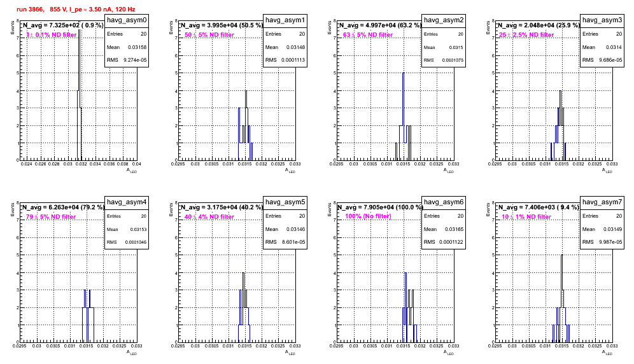Click the Events y-axis title of havg_asym4

click(x=12, y=209)
